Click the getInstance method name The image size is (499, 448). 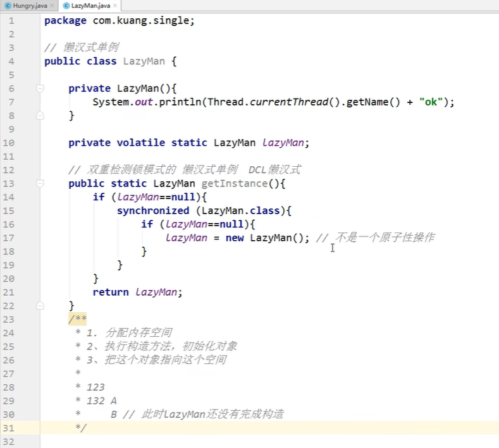coord(235,183)
